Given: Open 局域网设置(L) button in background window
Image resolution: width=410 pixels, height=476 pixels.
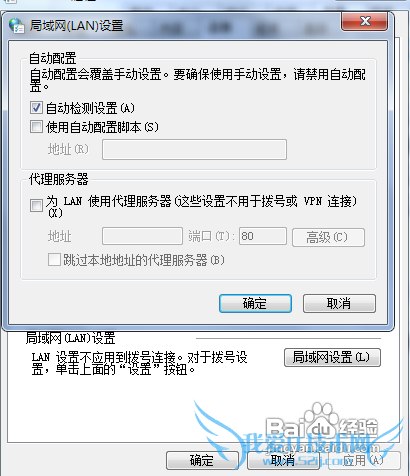Looking at the screenshot, I should pyautogui.click(x=332, y=357).
